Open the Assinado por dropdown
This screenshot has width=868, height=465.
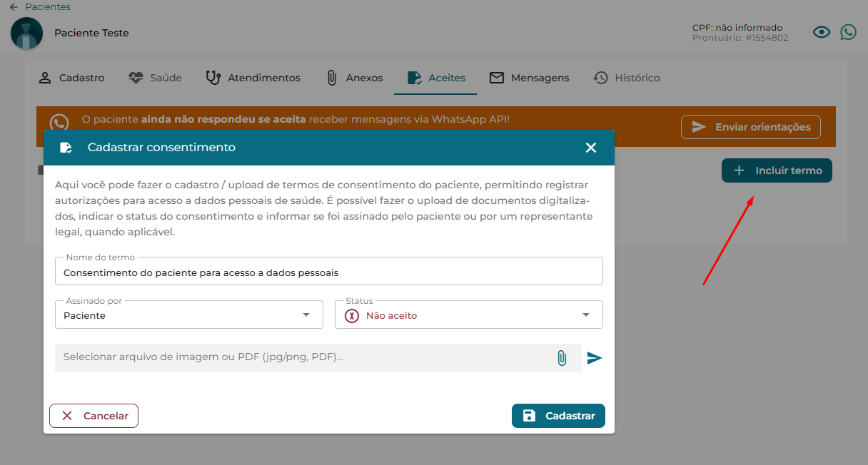click(189, 315)
